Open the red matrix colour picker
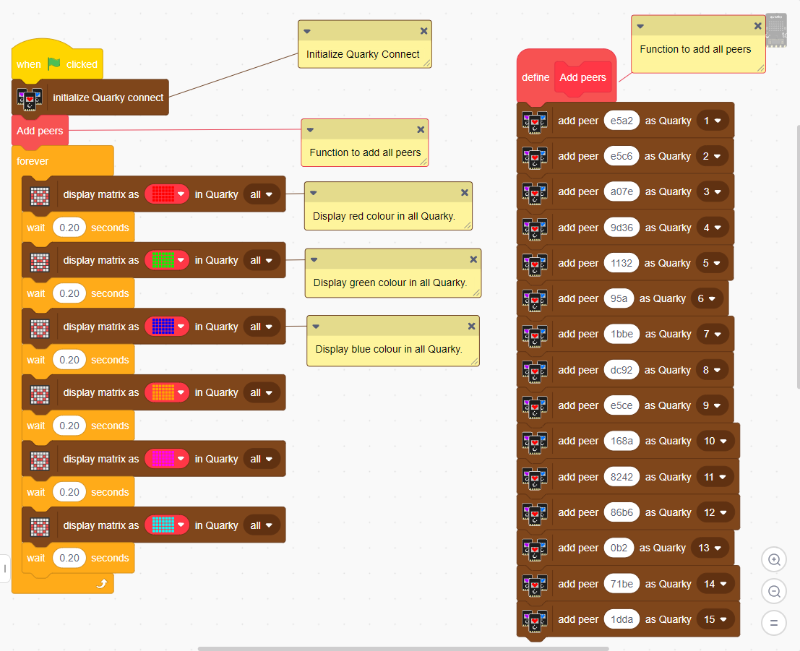The image size is (800, 651). (167, 194)
